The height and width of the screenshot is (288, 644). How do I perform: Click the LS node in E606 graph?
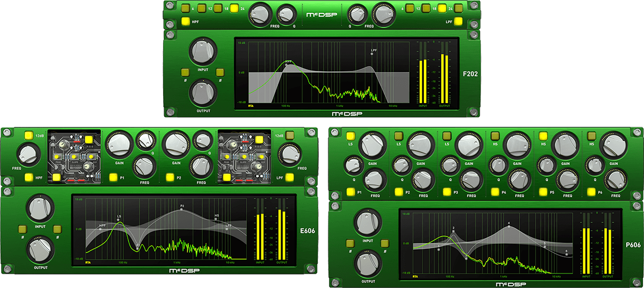(119, 220)
